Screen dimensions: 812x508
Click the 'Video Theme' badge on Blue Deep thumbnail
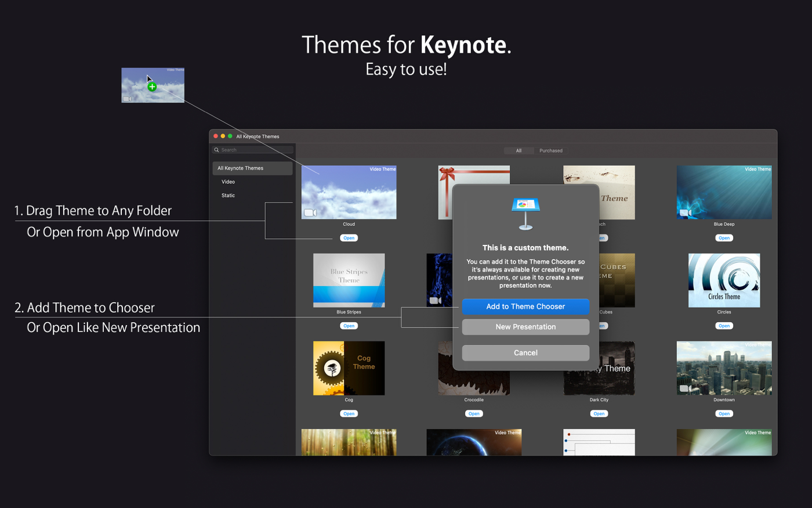point(758,170)
